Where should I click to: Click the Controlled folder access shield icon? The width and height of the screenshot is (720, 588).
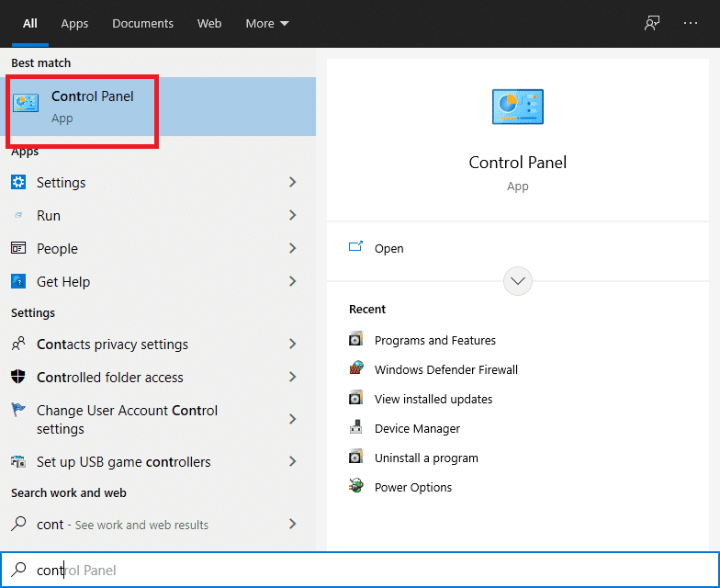(18, 377)
